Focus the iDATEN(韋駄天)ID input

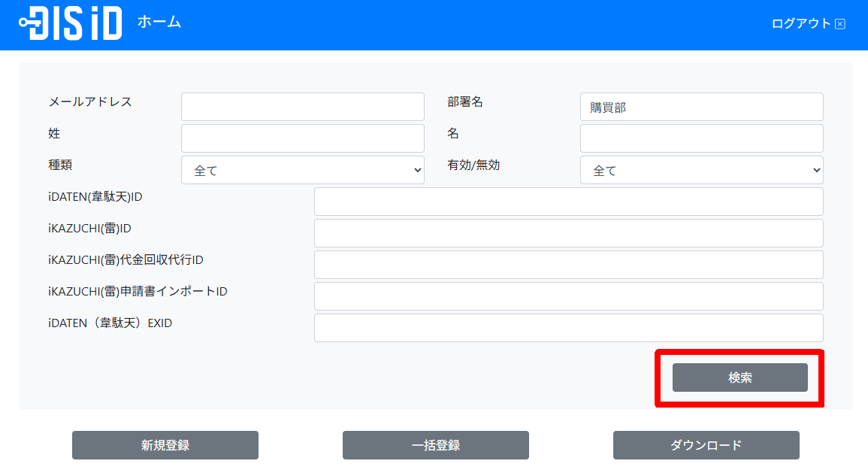[568, 202]
